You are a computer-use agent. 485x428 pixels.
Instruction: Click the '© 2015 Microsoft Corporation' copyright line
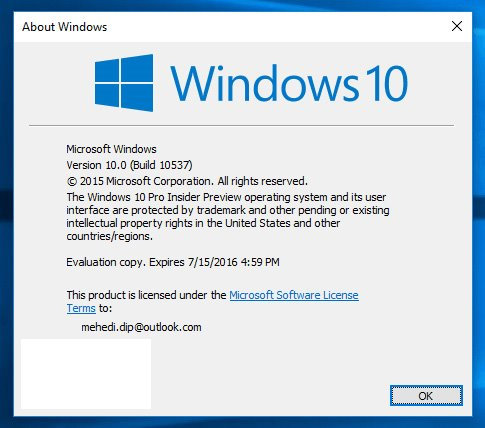(187, 181)
